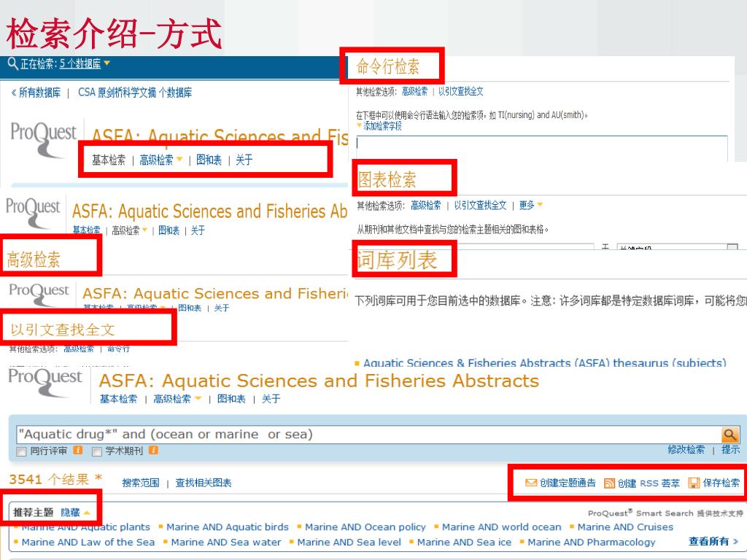Click 关于 above the 高级检索 heading
This screenshot has width=747, height=560.
(198, 230)
